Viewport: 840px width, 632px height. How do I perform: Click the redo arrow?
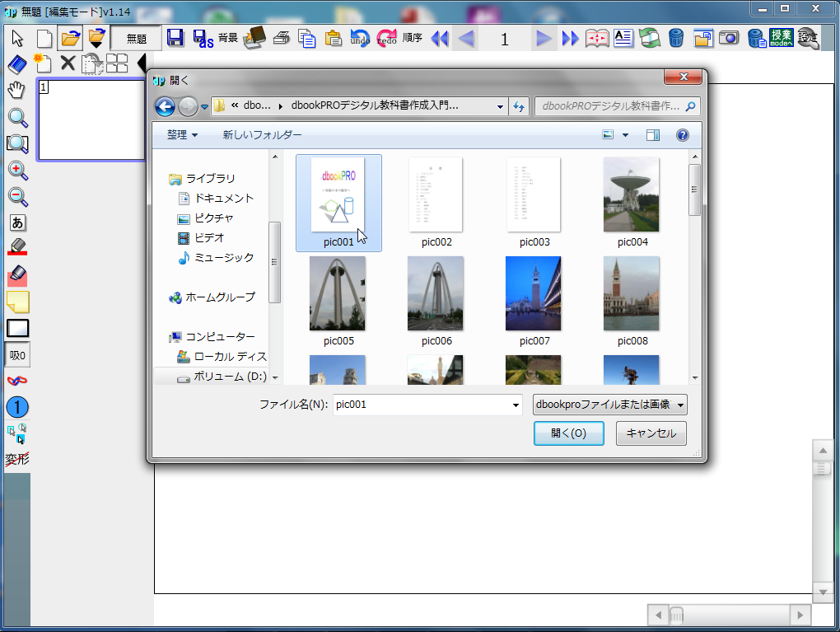pos(386,38)
